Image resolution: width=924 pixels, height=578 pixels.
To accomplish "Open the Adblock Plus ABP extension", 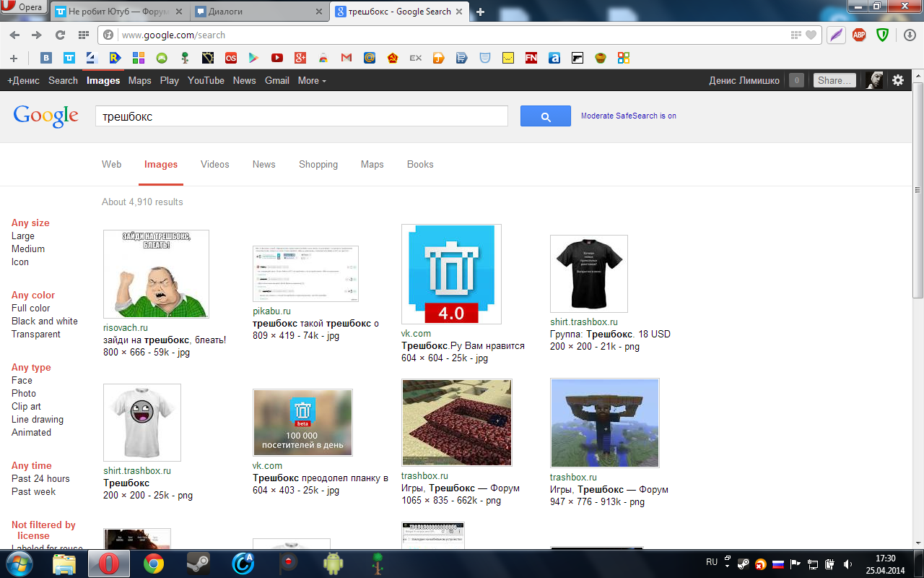I will 859,35.
